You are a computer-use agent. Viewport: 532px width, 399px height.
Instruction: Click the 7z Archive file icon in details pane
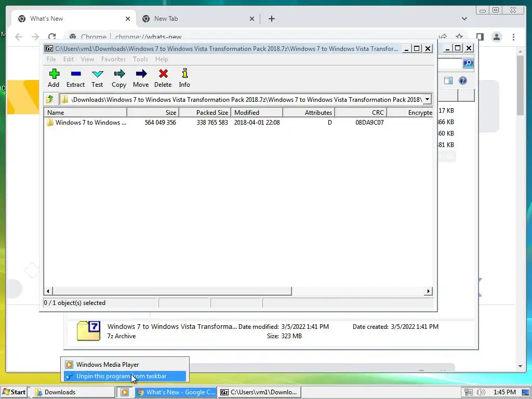click(x=88, y=331)
